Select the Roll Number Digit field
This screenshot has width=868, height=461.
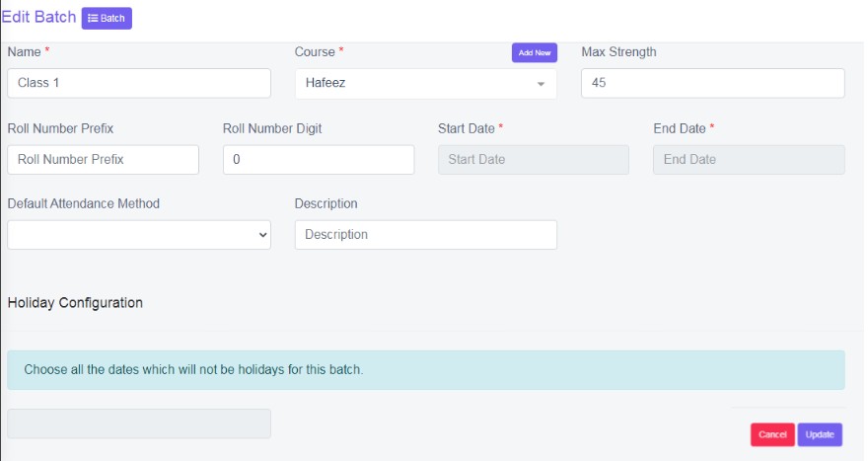(x=319, y=160)
